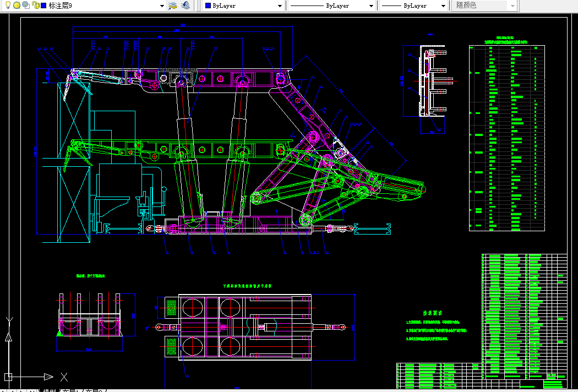Open the 随颜色 plot style dropdown
578x392 pixels.
coord(512,6)
